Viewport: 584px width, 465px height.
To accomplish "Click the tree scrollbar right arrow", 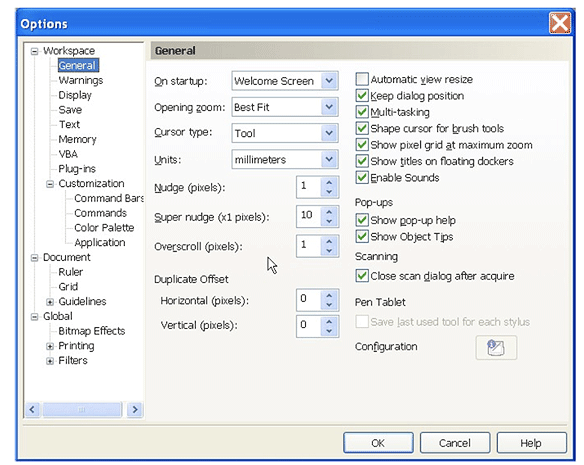I will (x=134, y=410).
